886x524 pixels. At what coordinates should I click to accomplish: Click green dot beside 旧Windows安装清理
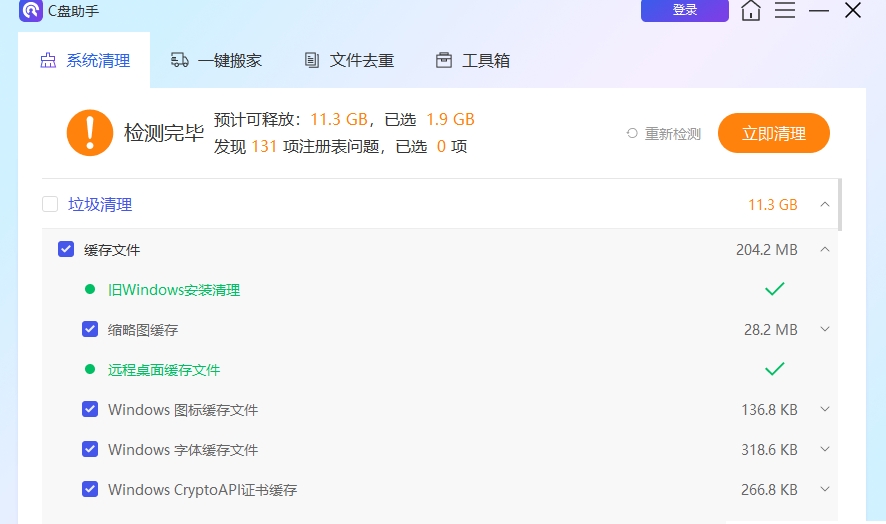point(90,289)
